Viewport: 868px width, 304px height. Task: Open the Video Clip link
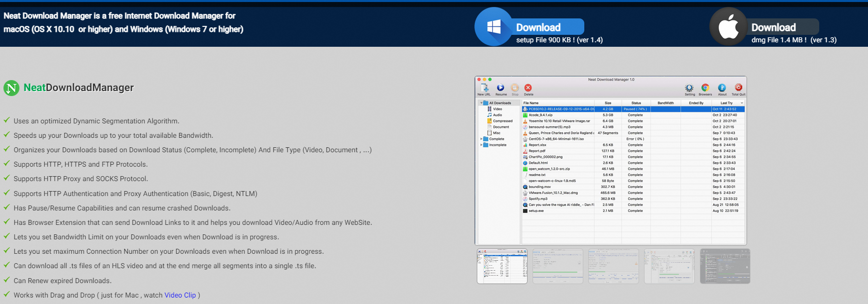180,295
